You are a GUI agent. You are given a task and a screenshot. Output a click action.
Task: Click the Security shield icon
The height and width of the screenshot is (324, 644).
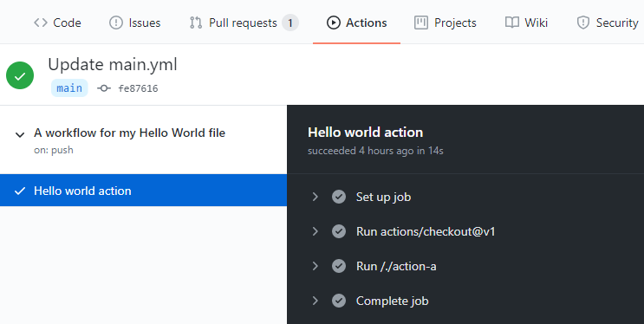582,23
